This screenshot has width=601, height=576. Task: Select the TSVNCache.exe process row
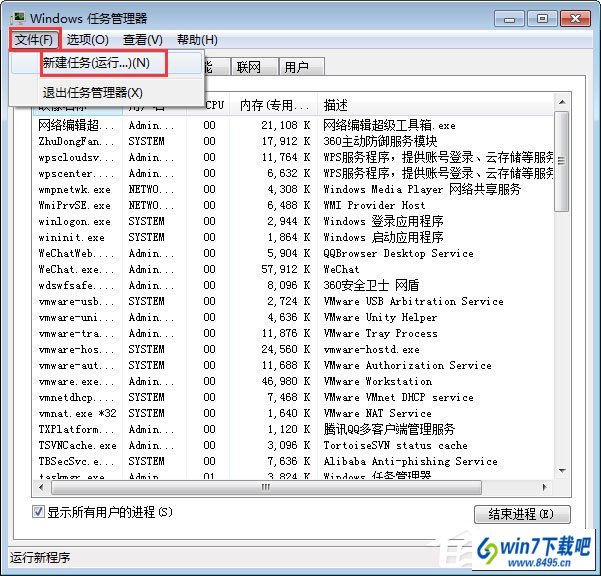pyautogui.click(x=293, y=445)
